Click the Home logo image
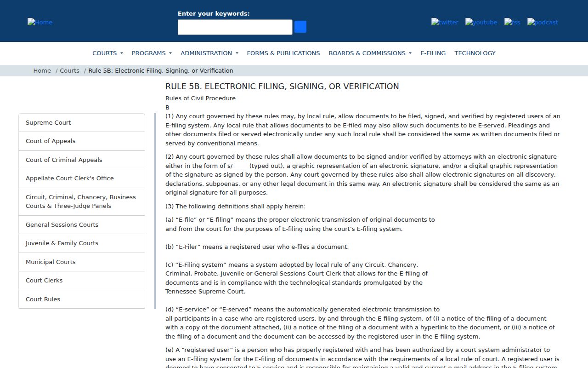 point(40,22)
